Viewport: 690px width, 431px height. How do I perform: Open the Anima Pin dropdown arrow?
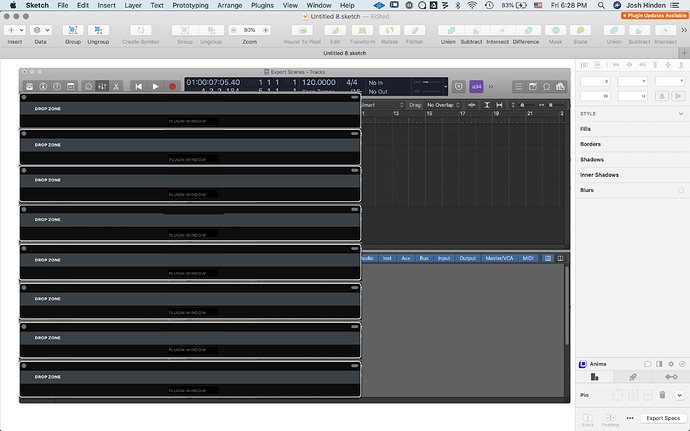[x=679, y=395]
